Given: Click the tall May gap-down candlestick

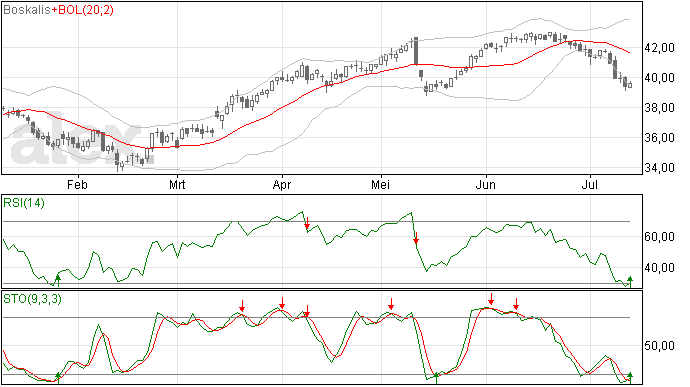Looking at the screenshot, I should (x=415, y=51).
